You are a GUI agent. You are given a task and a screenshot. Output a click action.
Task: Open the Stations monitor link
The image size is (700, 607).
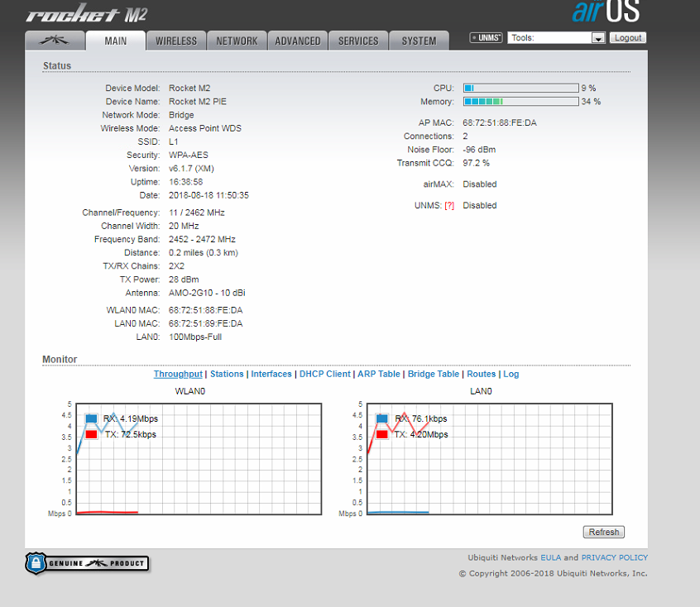(227, 374)
